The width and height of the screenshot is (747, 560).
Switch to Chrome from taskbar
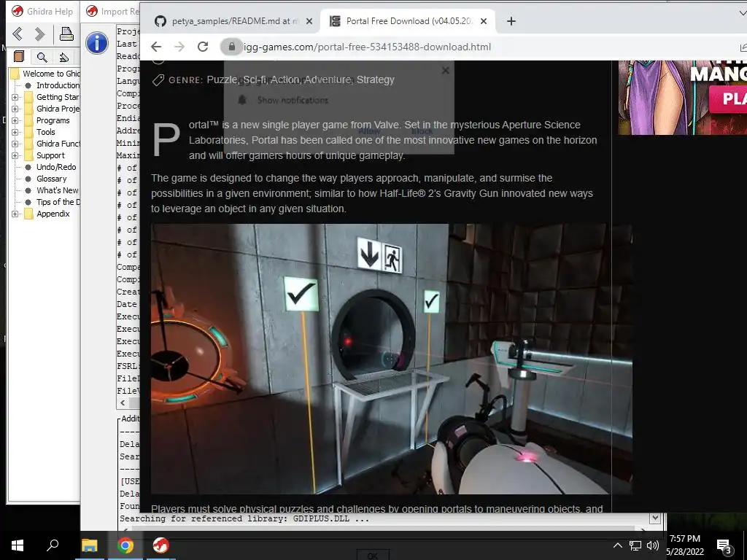point(125,545)
